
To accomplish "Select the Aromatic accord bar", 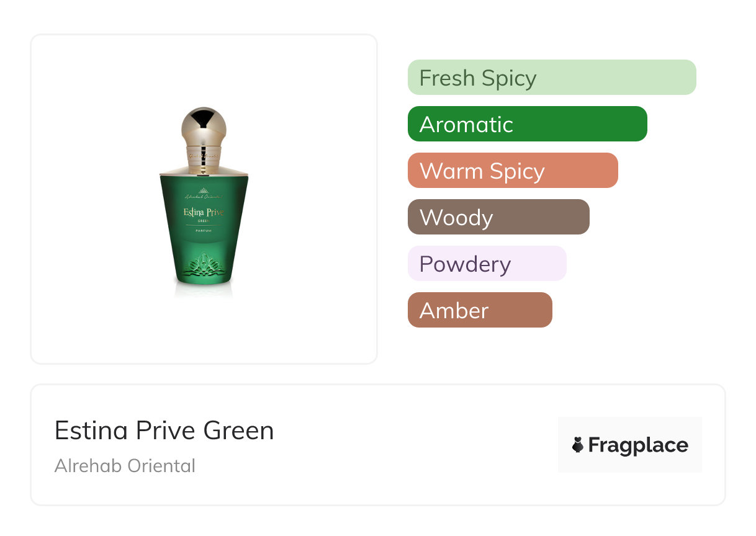I will click(527, 124).
